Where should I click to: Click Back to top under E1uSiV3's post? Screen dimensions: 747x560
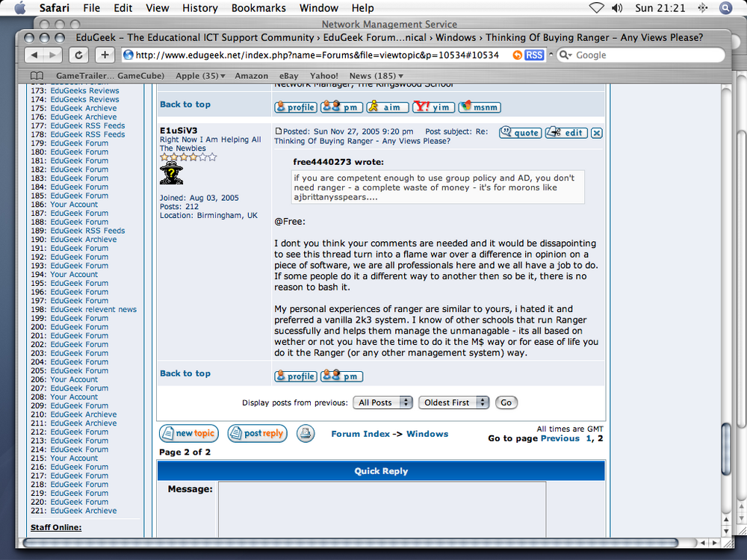185,373
